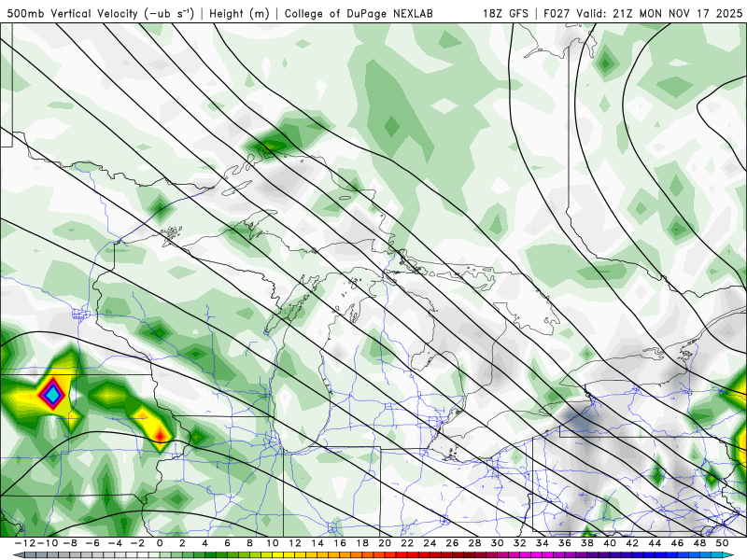Click the "44" legend number

[x=655, y=543]
